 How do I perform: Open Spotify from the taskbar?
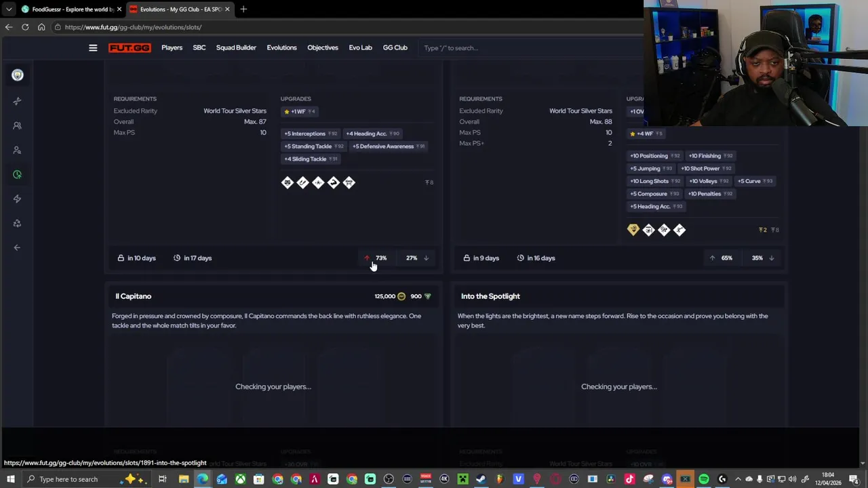coord(704,479)
